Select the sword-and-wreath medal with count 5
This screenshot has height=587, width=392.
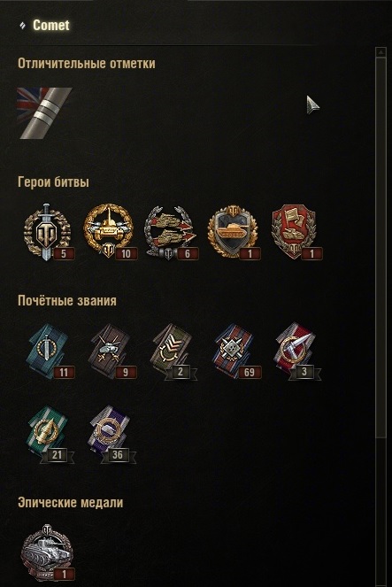48,232
